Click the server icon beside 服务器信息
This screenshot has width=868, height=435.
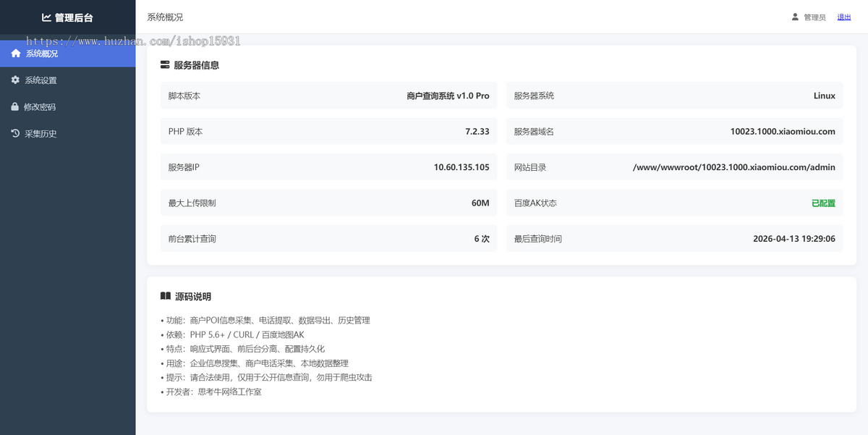(165, 65)
